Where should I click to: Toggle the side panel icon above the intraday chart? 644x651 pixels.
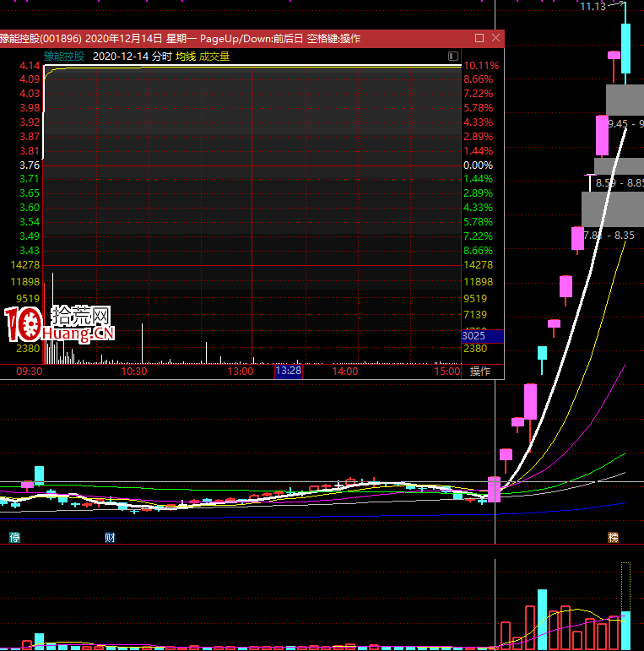tap(452, 56)
